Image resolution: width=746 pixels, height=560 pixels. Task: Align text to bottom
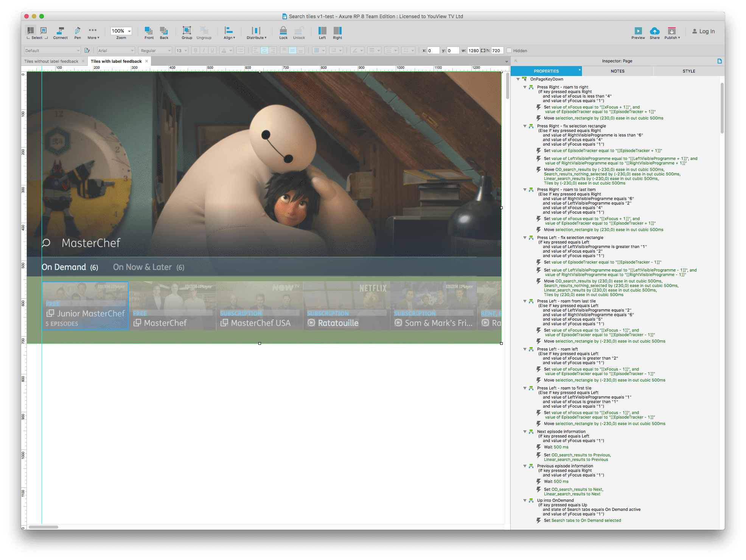coord(301,50)
